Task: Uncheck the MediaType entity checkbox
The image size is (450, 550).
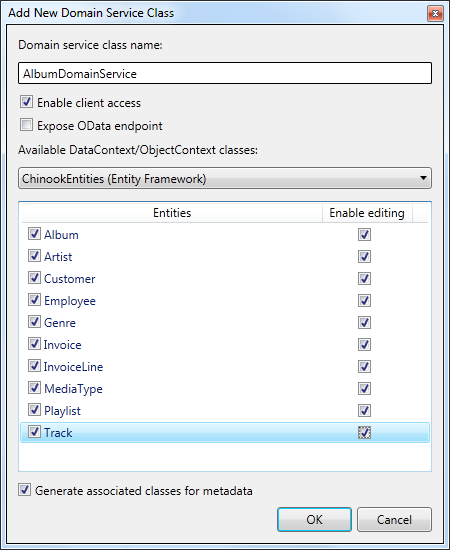Action: (34, 388)
